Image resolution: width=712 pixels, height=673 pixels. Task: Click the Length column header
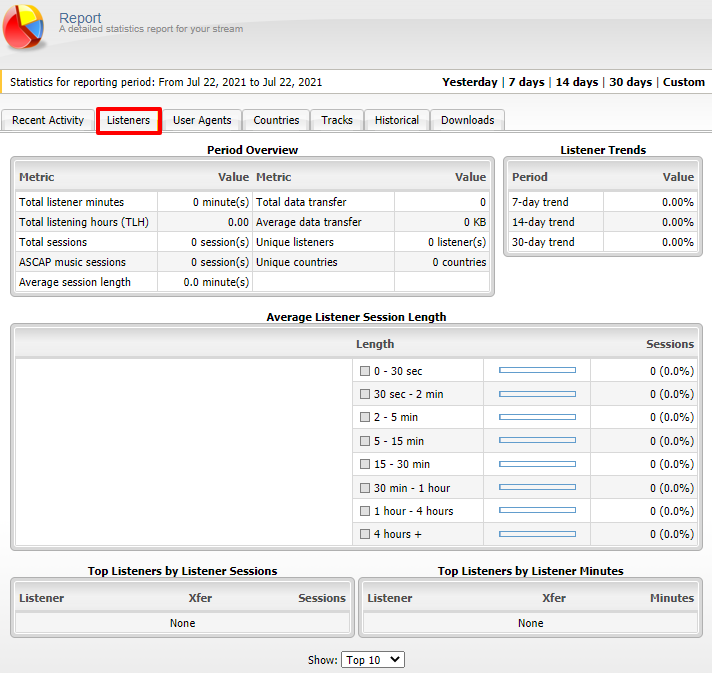(375, 344)
